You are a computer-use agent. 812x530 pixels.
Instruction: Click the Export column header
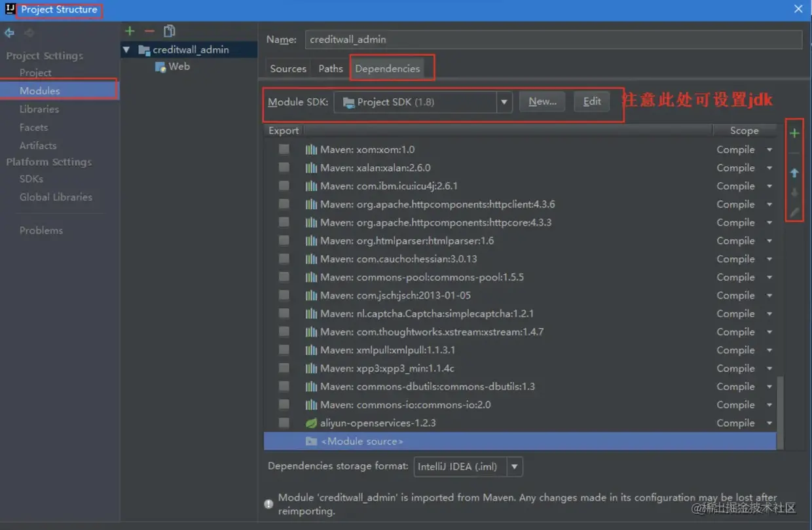[x=284, y=131]
